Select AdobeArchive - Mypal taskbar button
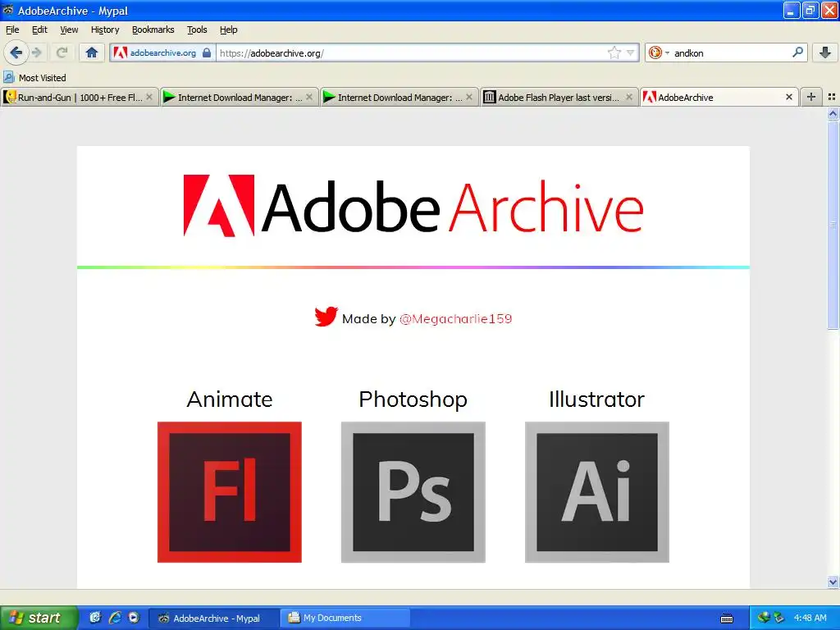 [214, 619]
